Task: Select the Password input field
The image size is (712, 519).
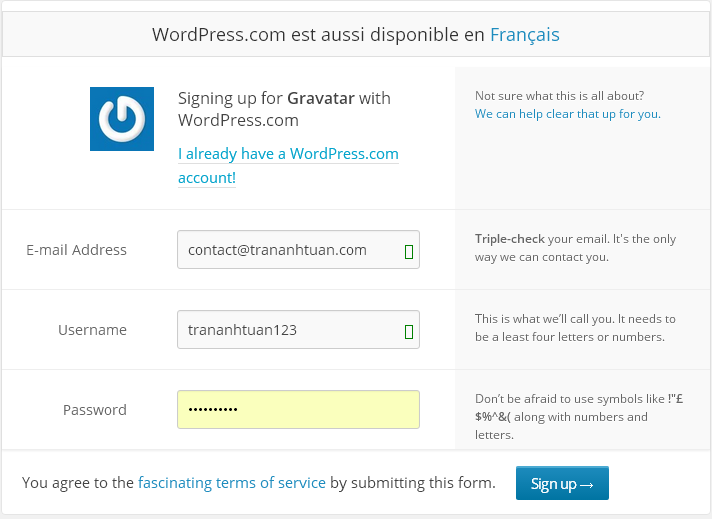Action: click(x=298, y=410)
